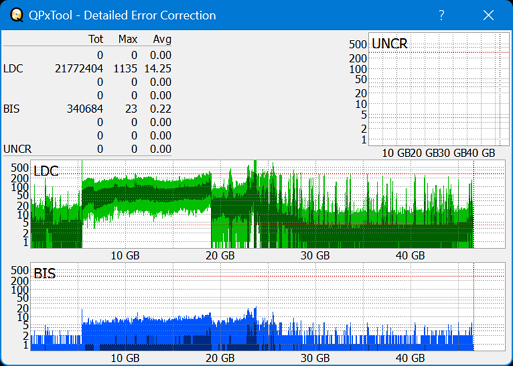Click the LDC row label in statistics table
Screen dimensions: 513x366
pyautogui.click(x=13, y=69)
